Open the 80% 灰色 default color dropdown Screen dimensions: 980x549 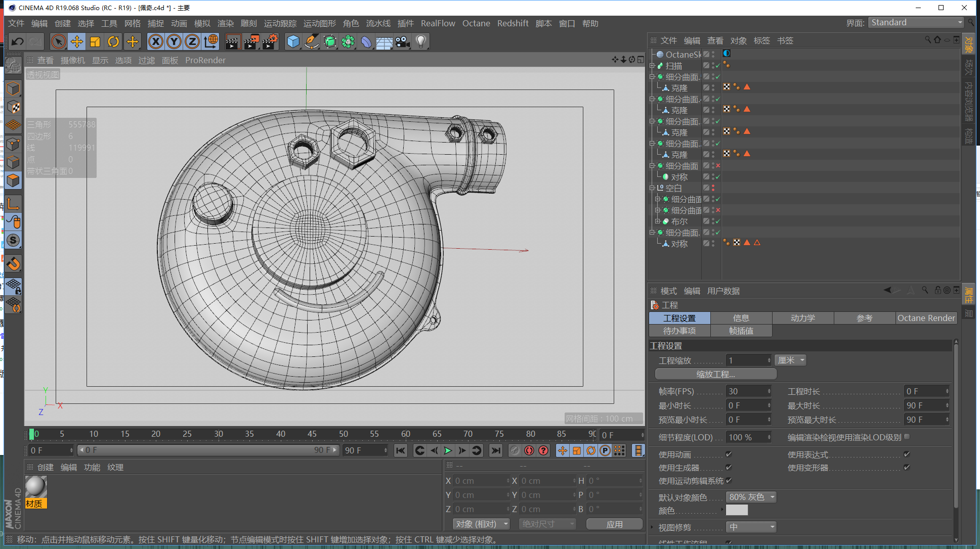coord(751,497)
